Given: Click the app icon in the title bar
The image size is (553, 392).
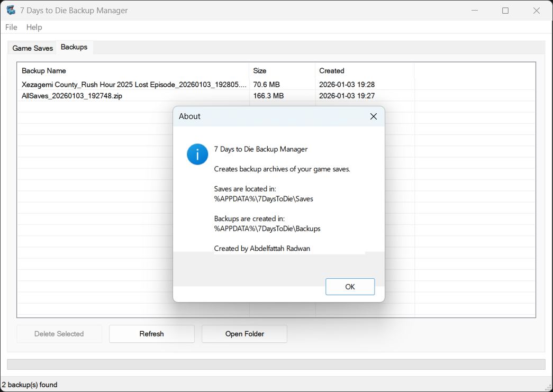Looking at the screenshot, I should coord(11,11).
